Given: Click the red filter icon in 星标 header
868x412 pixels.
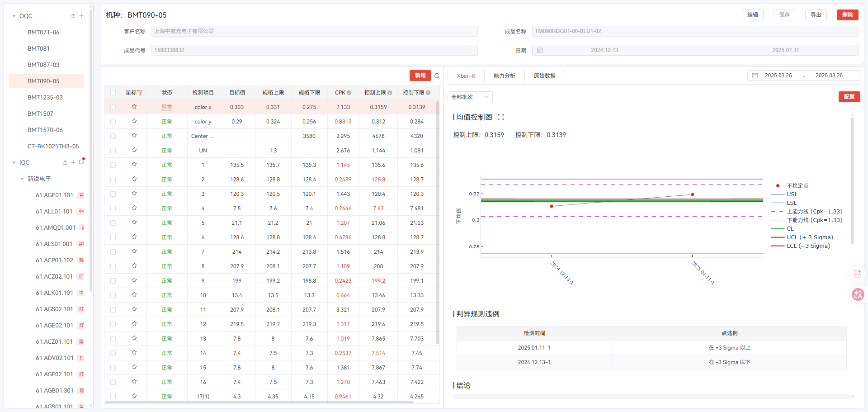Looking at the screenshot, I should pos(140,93).
